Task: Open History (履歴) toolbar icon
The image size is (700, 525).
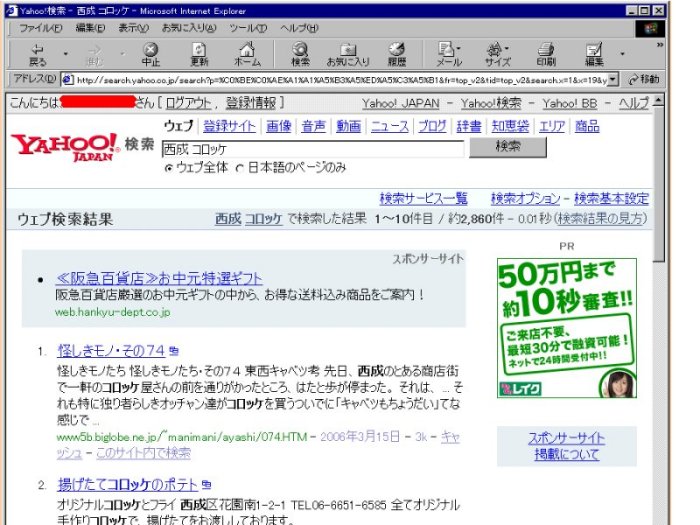Action: 397,51
